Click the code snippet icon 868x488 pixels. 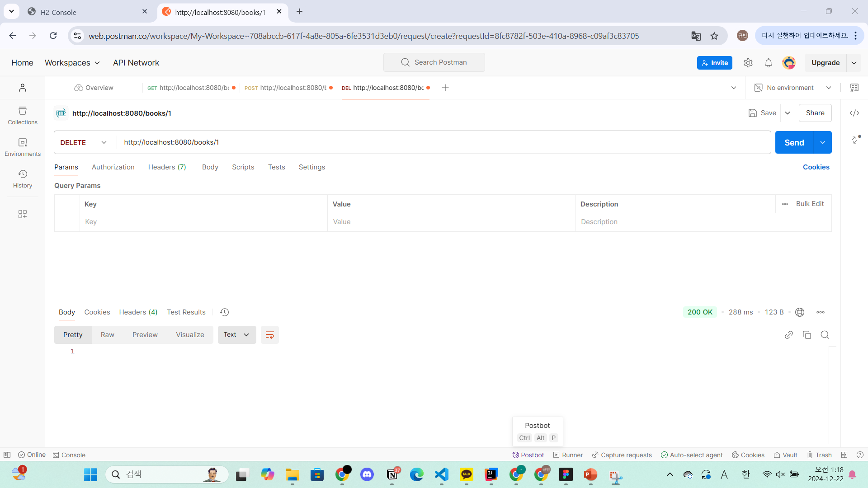854,113
